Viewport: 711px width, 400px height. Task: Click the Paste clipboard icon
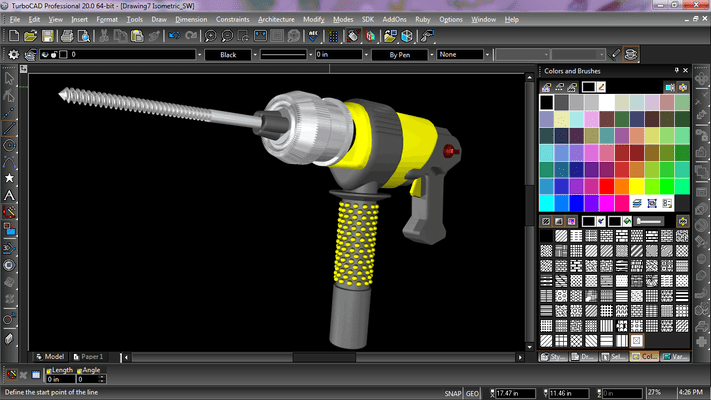tap(137, 36)
